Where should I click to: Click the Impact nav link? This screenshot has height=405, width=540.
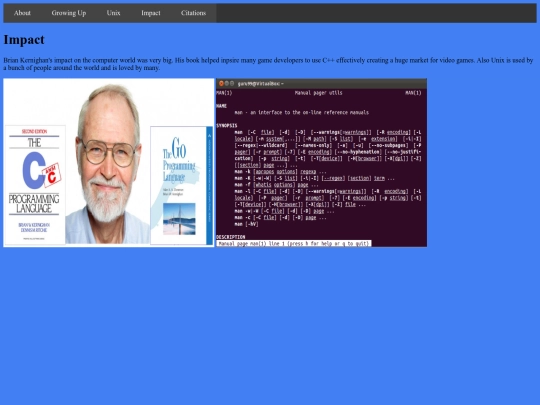click(x=151, y=13)
